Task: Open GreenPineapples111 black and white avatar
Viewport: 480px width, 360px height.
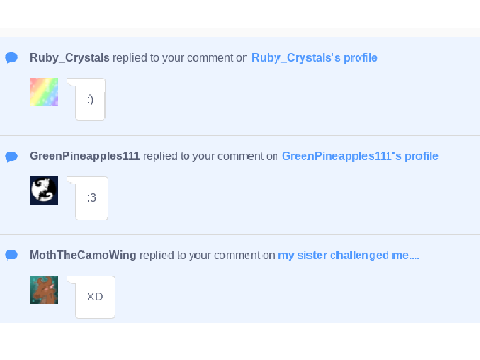Action: coord(44,190)
